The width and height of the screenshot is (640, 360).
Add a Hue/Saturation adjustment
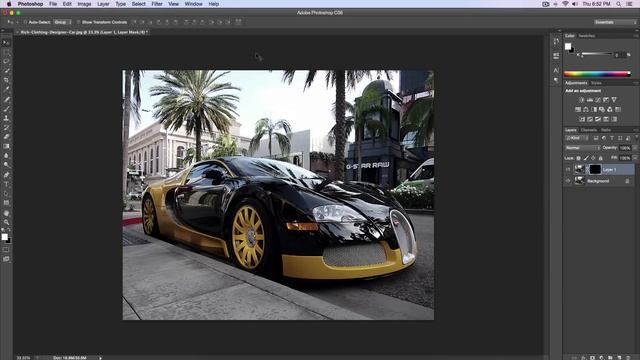click(x=578, y=109)
